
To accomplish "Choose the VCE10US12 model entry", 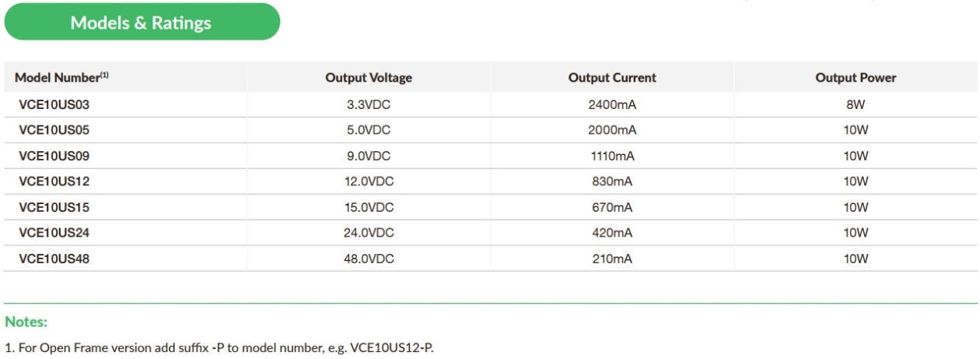I will pos(54,181).
